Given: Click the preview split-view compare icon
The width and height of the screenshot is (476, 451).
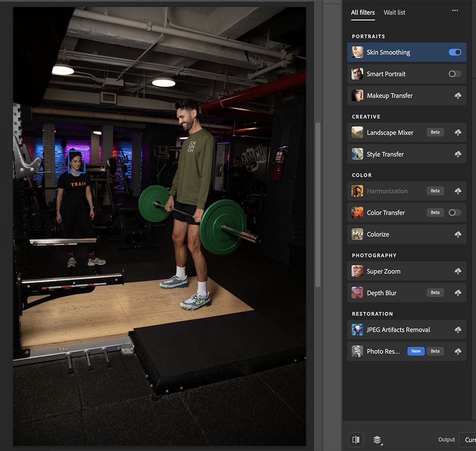Looking at the screenshot, I should [356, 439].
